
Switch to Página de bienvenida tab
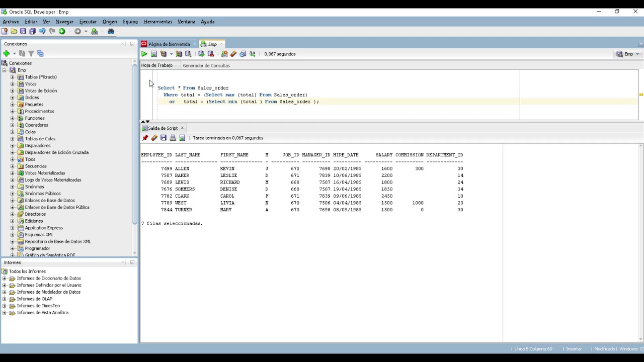169,44
